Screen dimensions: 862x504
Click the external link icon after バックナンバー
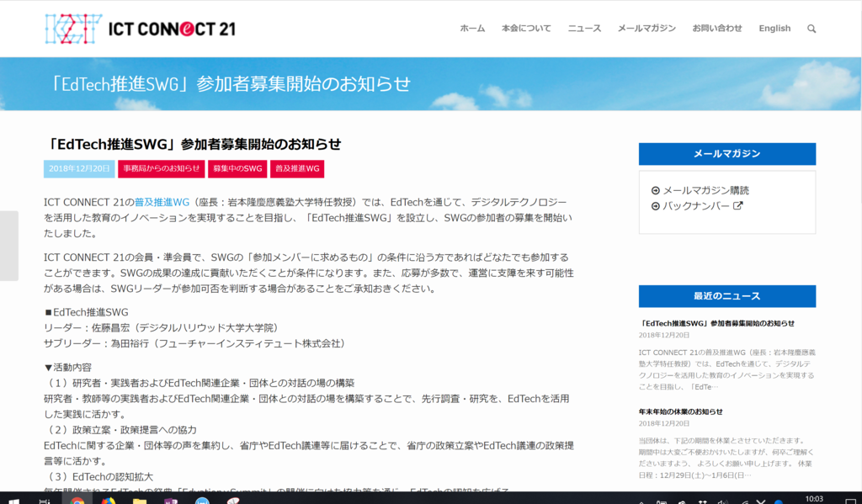tap(738, 205)
